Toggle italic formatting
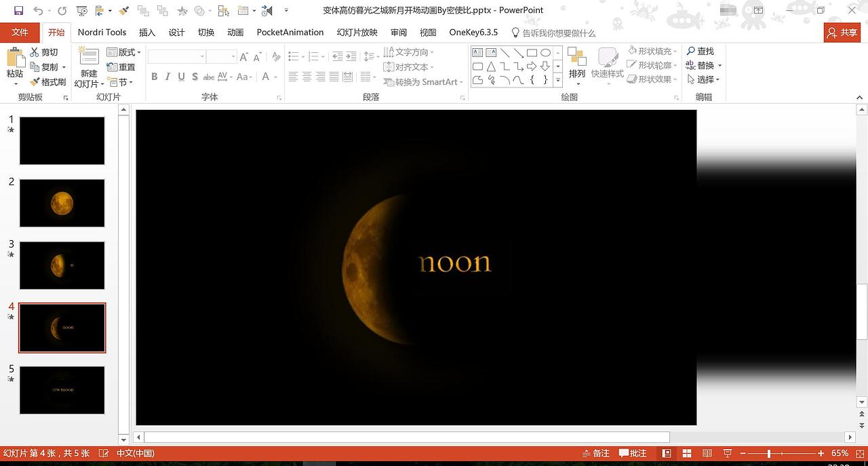868x466 pixels. pyautogui.click(x=168, y=77)
